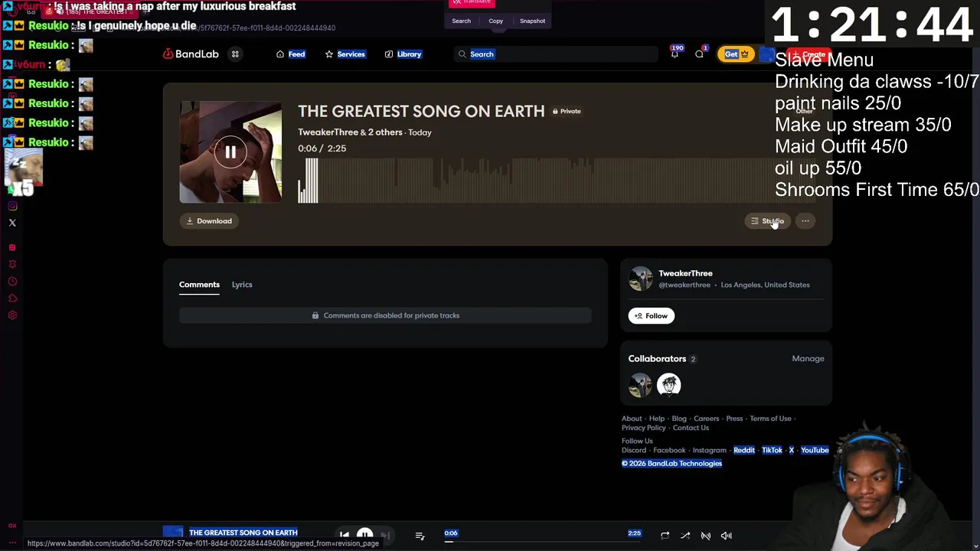The height and width of the screenshot is (551, 980).
Task: Open the Careers footer link
Action: pyautogui.click(x=706, y=419)
